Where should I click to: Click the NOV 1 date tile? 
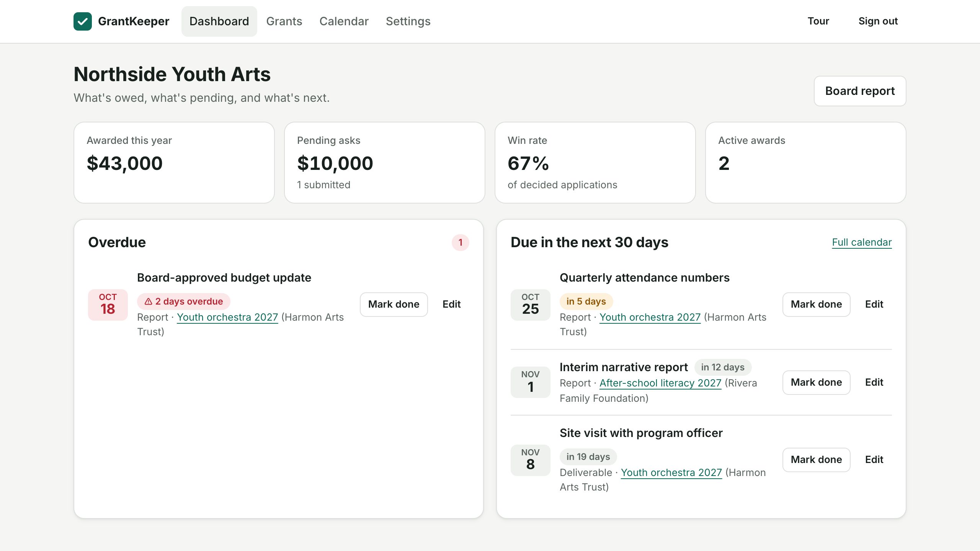531,382
